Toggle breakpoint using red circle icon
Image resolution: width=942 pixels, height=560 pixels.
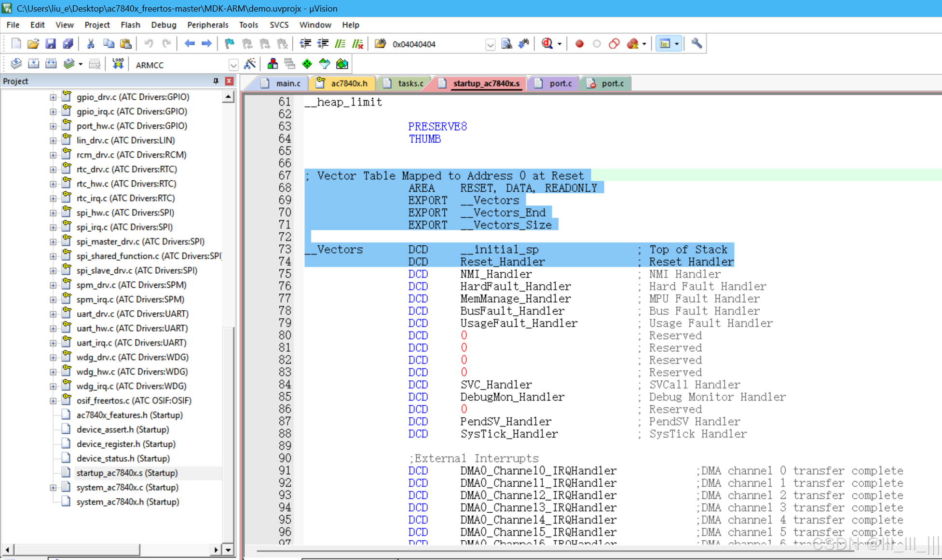(579, 44)
